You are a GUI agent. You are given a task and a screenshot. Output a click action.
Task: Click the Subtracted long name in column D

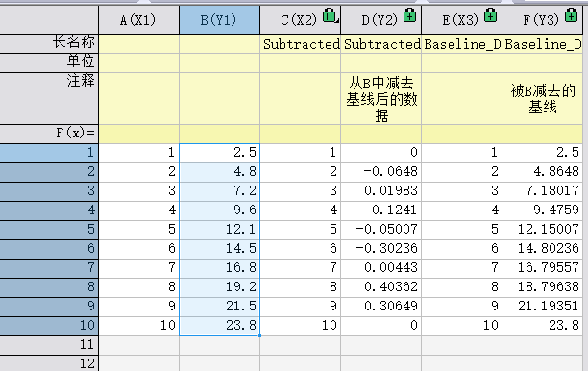tap(381, 44)
